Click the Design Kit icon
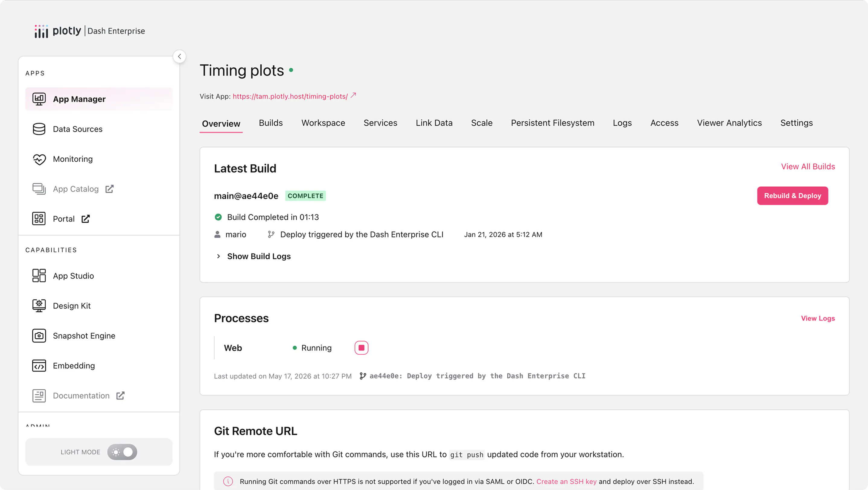868x490 pixels. coord(39,305)
